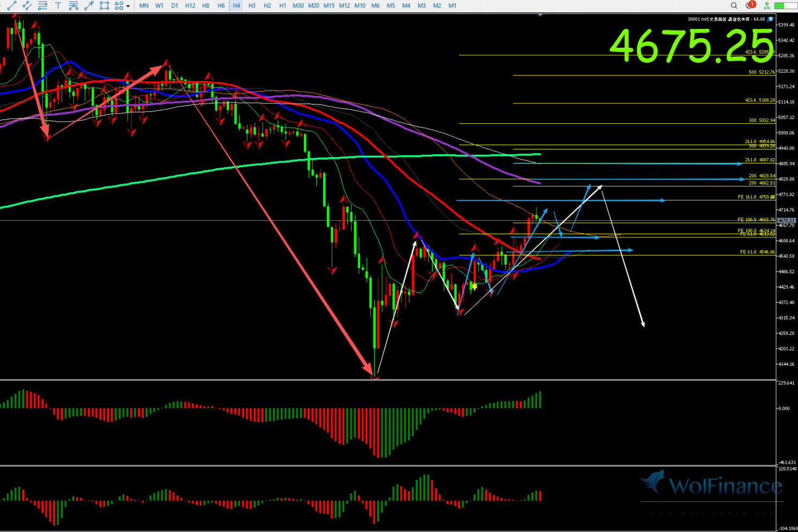Viewport: 798px width, 532px height.
Task: Click the current price label on axis
Action: point(786,220)
